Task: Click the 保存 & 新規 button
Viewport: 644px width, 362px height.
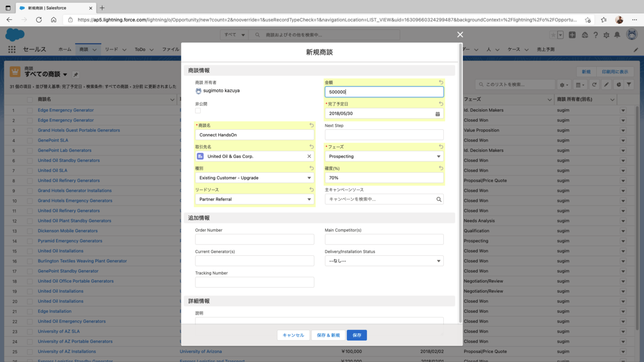Action: coord(328,335)
